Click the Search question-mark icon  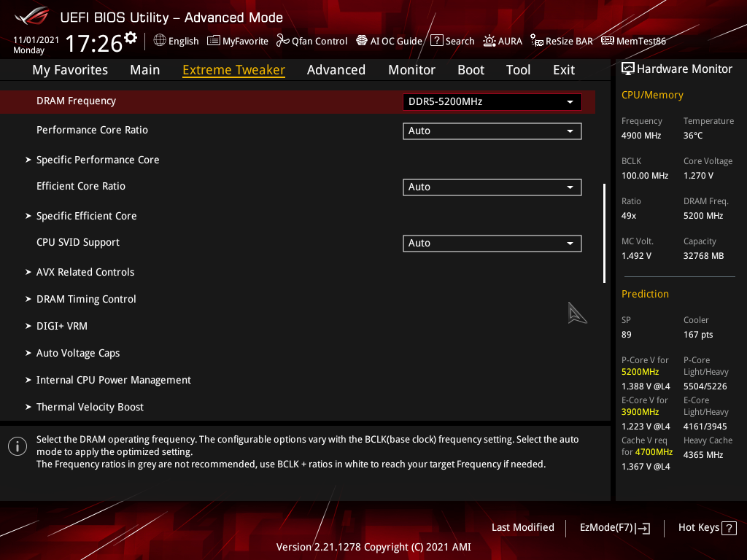(437, 41)
